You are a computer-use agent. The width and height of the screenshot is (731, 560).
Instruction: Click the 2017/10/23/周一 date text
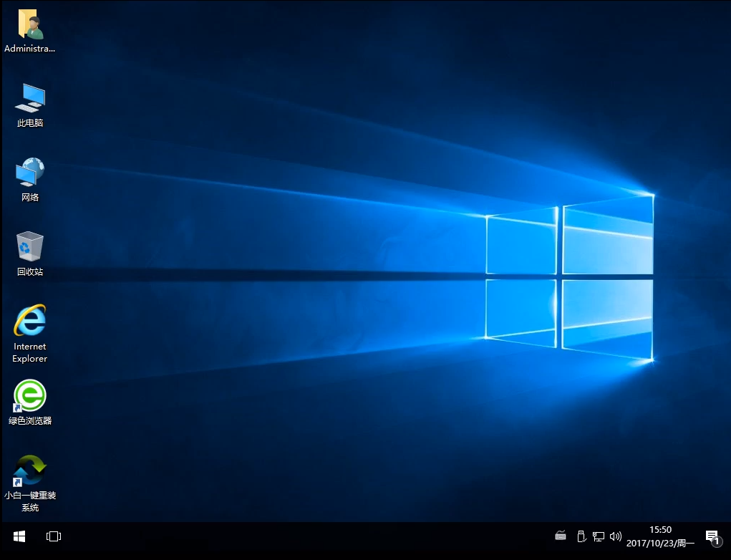click(661, 544)
